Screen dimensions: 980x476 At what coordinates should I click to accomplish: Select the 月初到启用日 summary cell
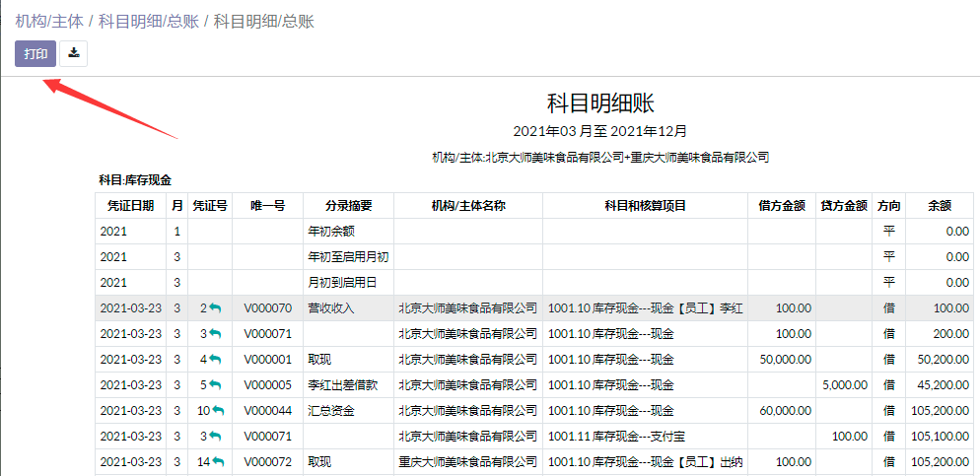[349, 283]
